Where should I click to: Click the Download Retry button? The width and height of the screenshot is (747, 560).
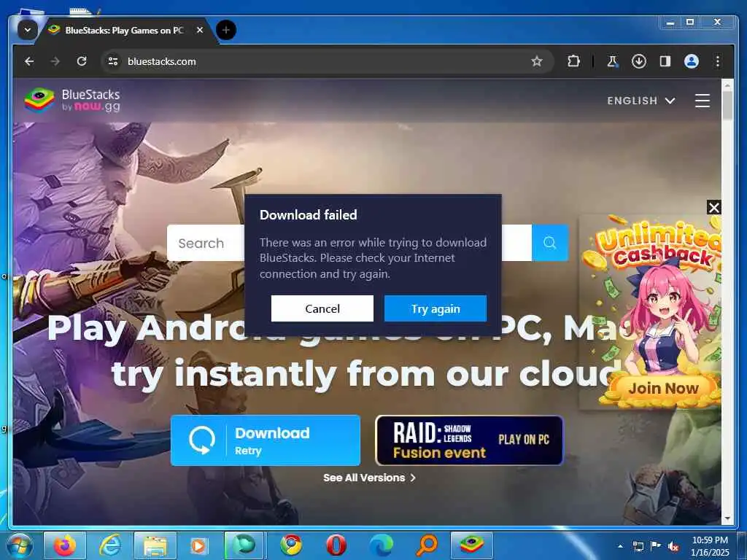click(x=266, y=440)
